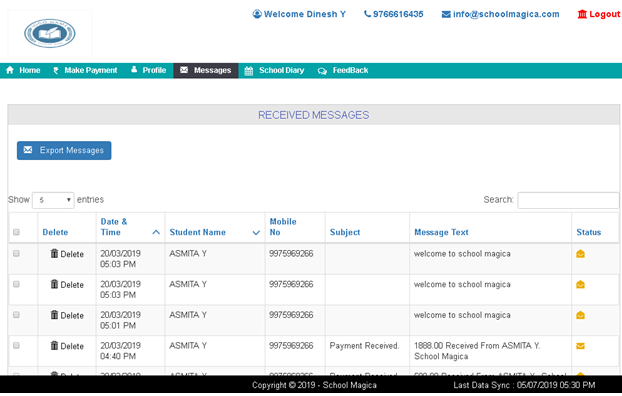Click the user avatar icon beside Welcome
Viewport: 622px width, 396px height.
[x=257, y=14]
